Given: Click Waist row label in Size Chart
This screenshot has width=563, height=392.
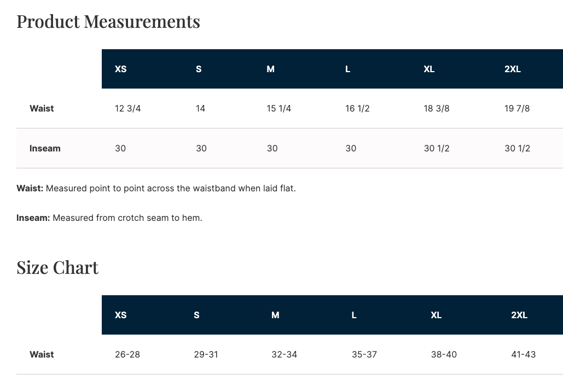Looking at the screenshot, I should (42, 354).
